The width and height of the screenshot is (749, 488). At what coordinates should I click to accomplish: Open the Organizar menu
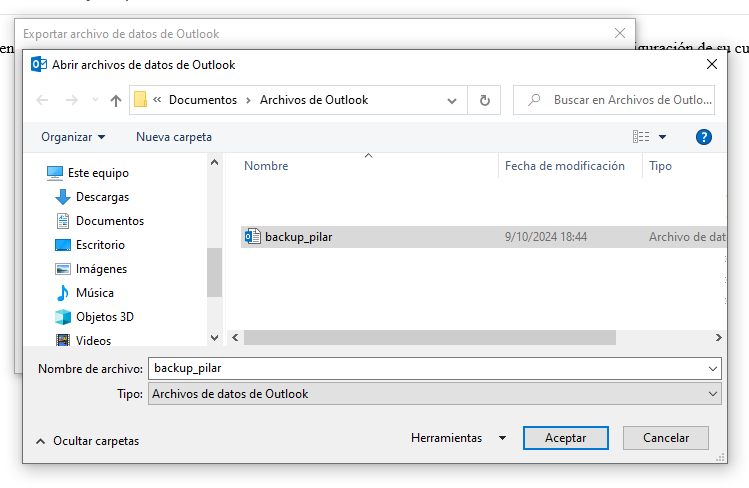[x=73, y=137]
